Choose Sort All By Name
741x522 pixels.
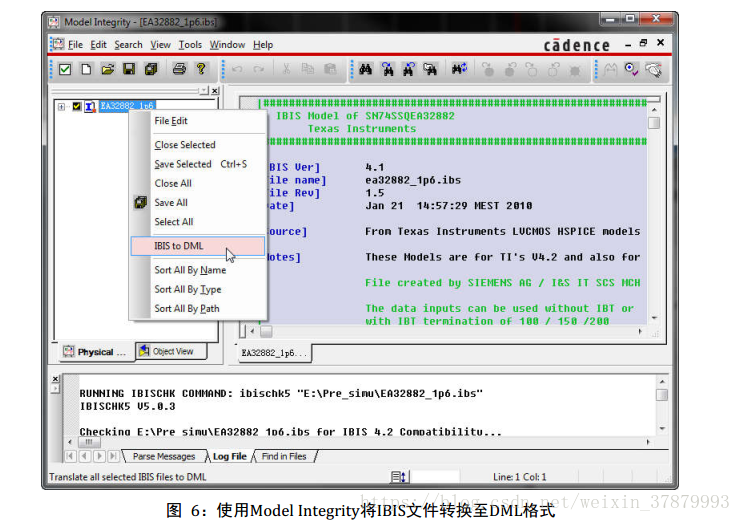tap(198, 270)
